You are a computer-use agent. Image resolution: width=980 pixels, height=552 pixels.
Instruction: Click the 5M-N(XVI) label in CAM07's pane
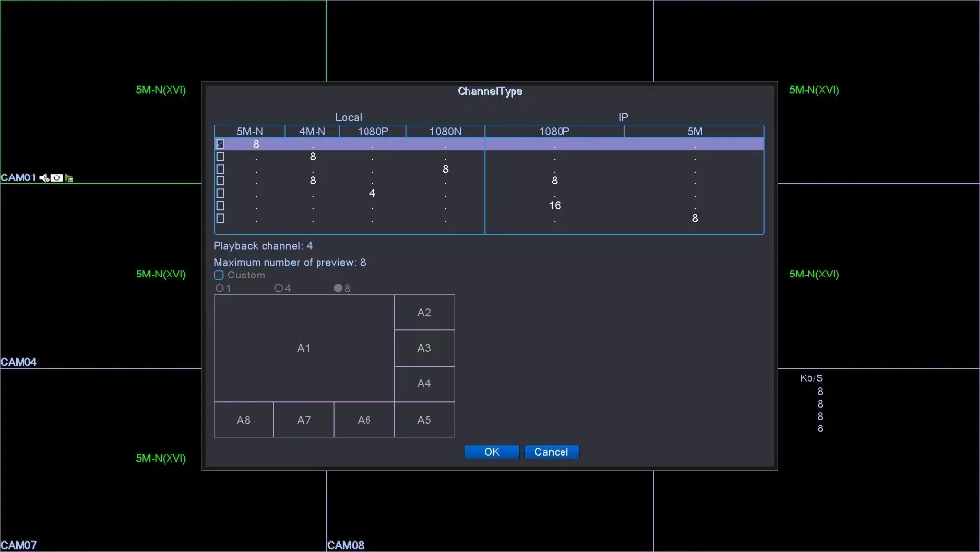(x=162, y=458)
